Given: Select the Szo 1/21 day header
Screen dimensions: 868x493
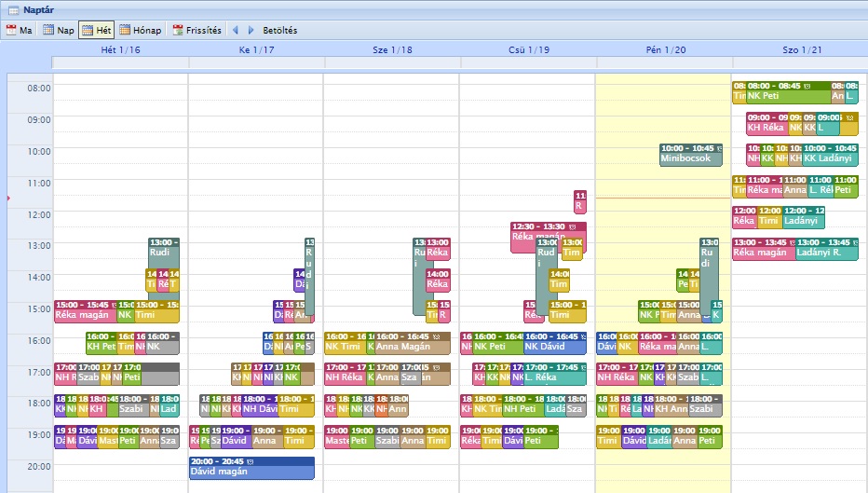Looking at the screenshot, I should pyautogui.click(x=799, y=48).
